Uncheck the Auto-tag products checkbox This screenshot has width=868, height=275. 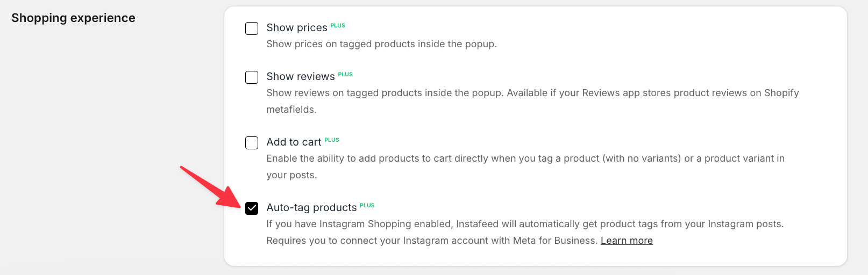coord(252,208)
